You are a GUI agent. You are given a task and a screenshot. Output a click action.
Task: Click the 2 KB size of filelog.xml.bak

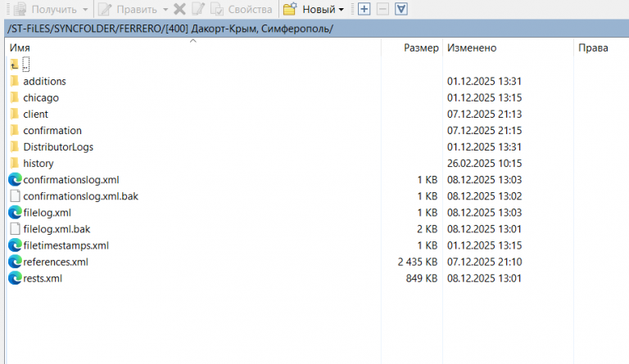(427, 229)
